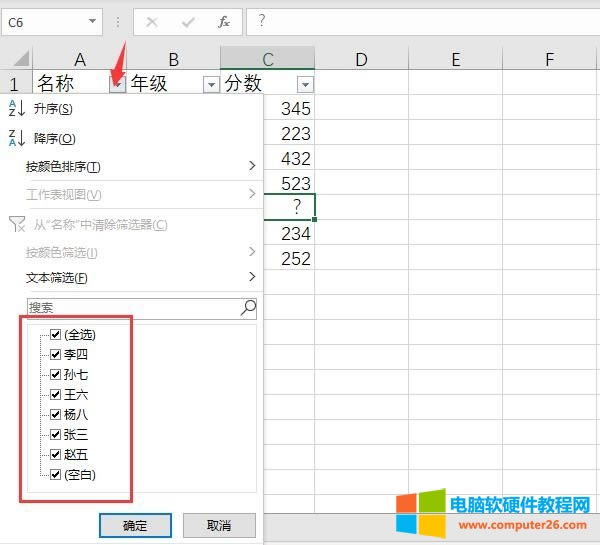Uncheck the 张三 checkbox
Viewport: 600px width, 545px height.
(x=55, y=434)
